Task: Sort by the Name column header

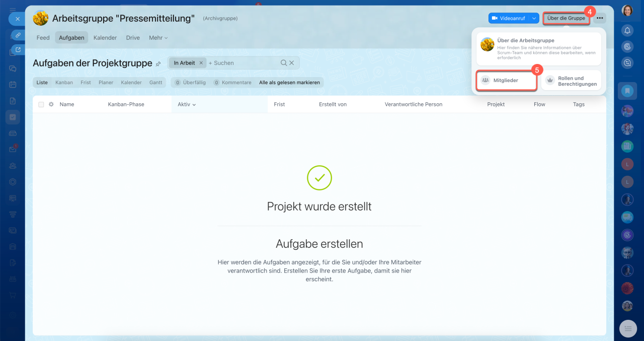Action: click(67, 104)
